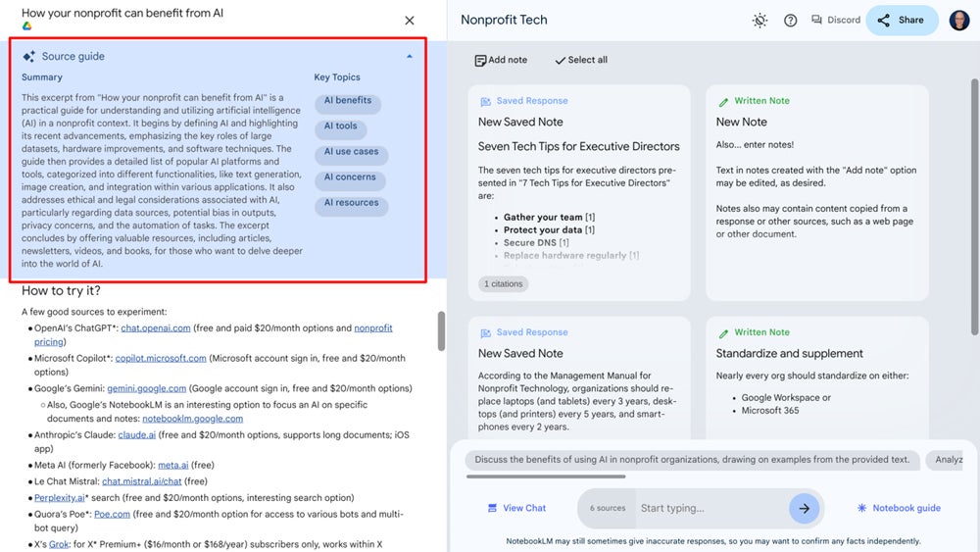Select all notes
Screen dimensions: 980x552
click(581, 60)
